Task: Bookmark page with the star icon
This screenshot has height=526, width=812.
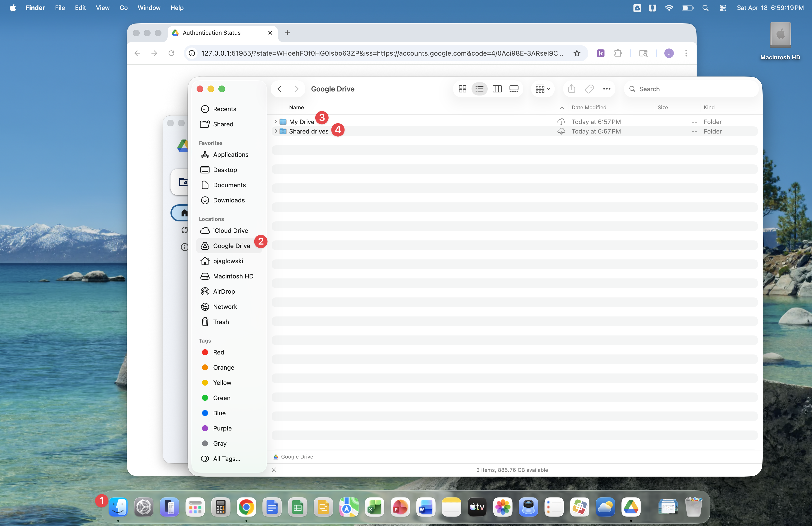Action: coord(576,53)
